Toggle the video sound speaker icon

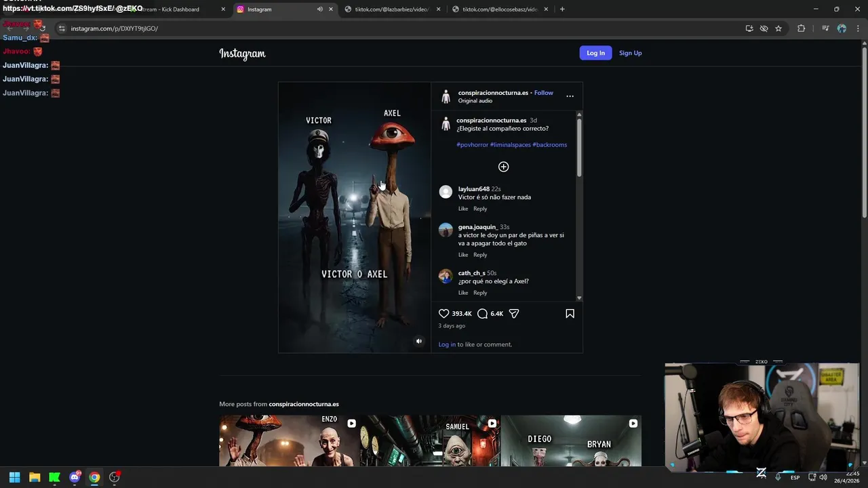click(419, 341)
